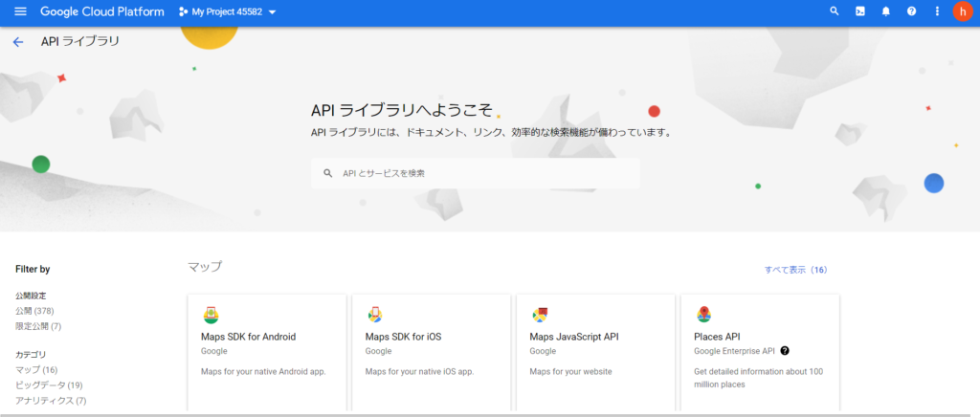980x417 pixels.
Task: Click the Maps SDK for Android icon
Action: tap(211, 315)
